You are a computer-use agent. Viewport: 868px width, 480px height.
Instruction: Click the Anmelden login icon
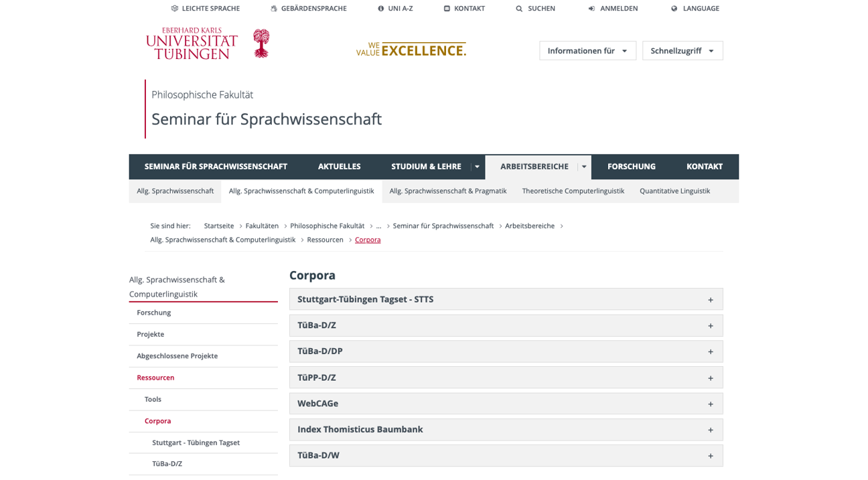click(x=591, y=9)
